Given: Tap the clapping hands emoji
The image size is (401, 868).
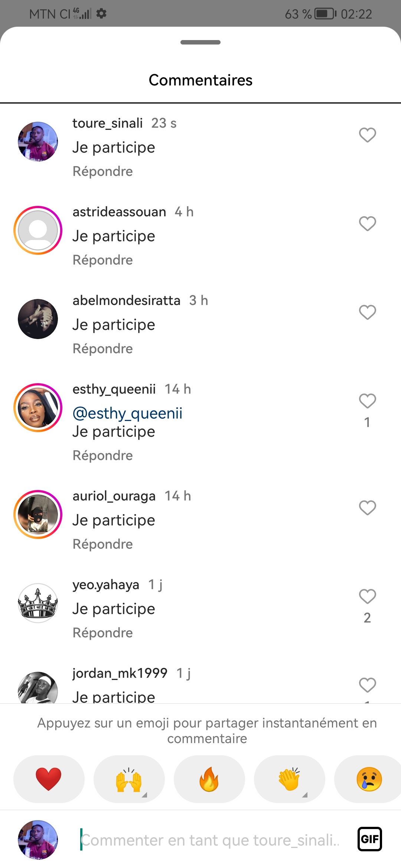Looking at the screenshot, I should click(289, 779).
